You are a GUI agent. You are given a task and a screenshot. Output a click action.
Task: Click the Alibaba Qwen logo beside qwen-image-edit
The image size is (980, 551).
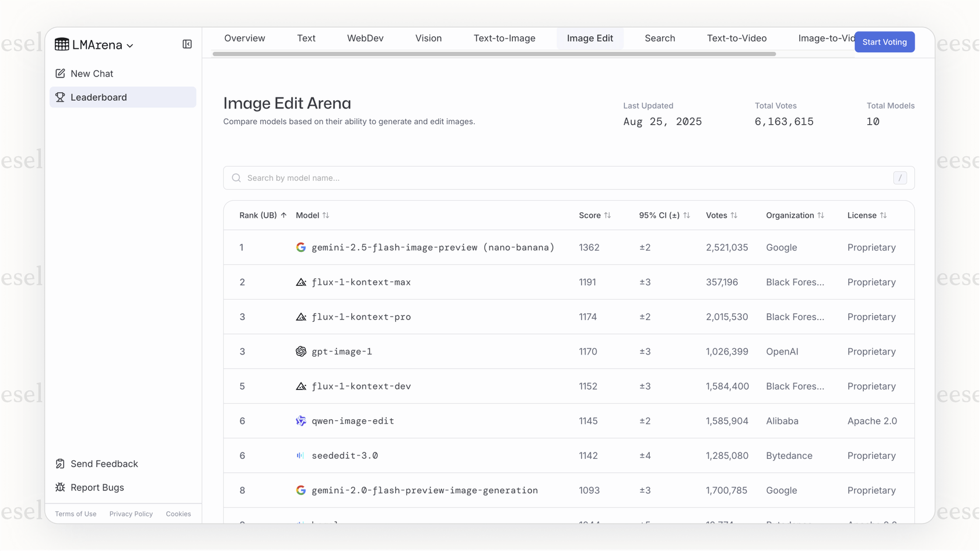[301, 421]
